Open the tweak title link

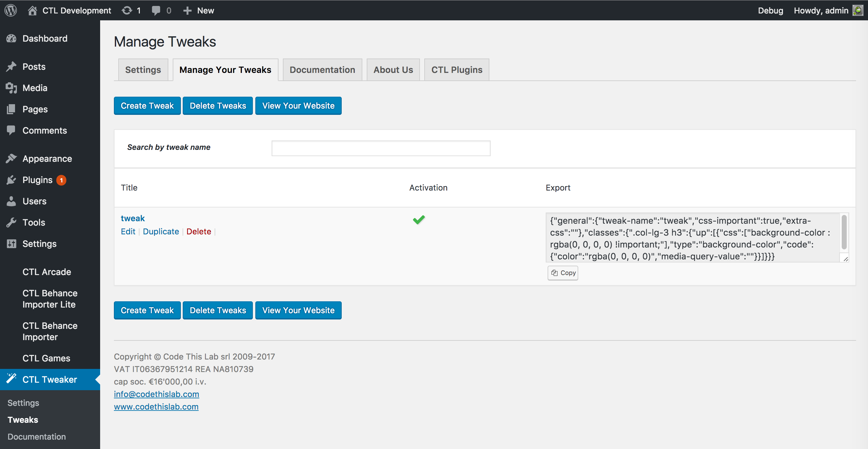pos(133,218)
